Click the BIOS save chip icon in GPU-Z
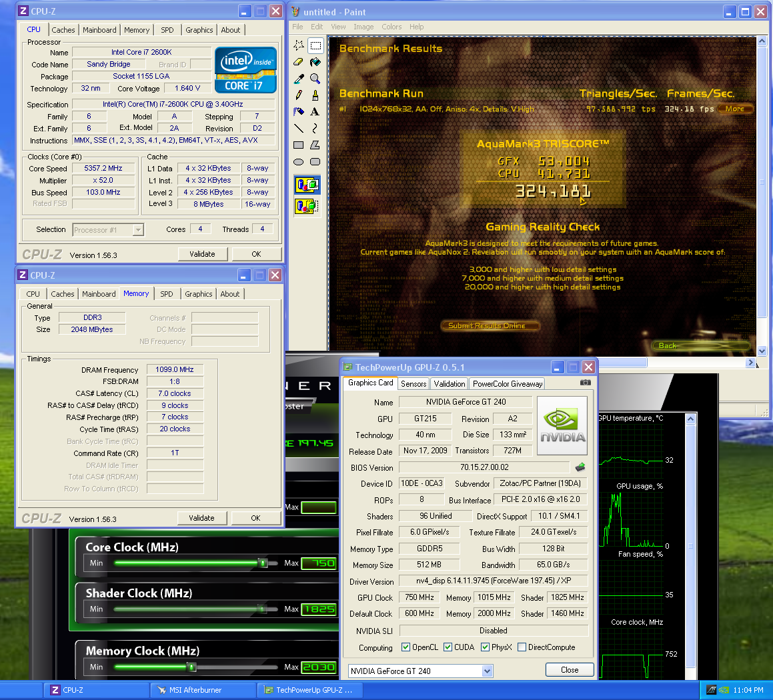The image size is (773, 700). click(x=580, y=467)
